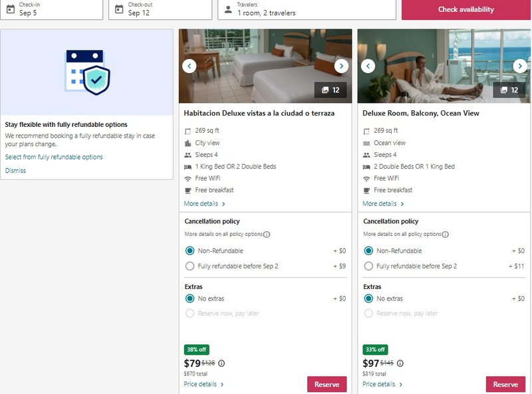Show previous photo of city view room
Viewport: 532px width, 394px height.
pyautogui.click(x=190, y=66)
